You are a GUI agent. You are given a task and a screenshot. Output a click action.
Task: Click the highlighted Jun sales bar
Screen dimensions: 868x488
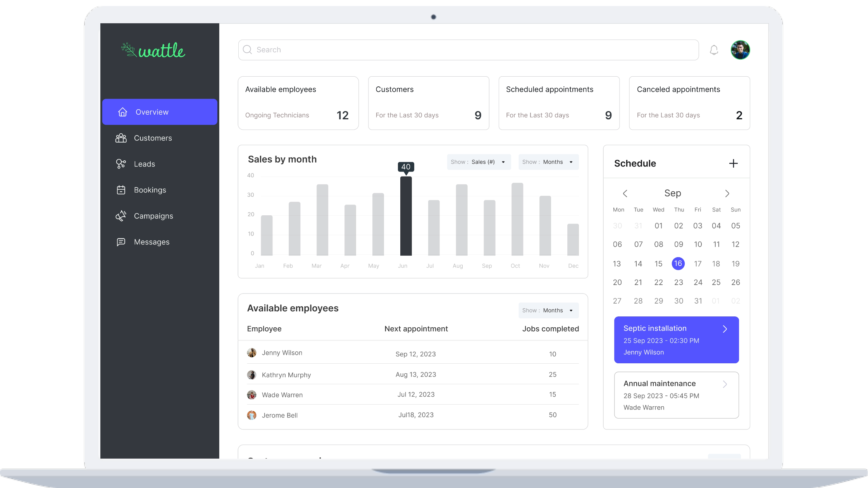(406, 216)
